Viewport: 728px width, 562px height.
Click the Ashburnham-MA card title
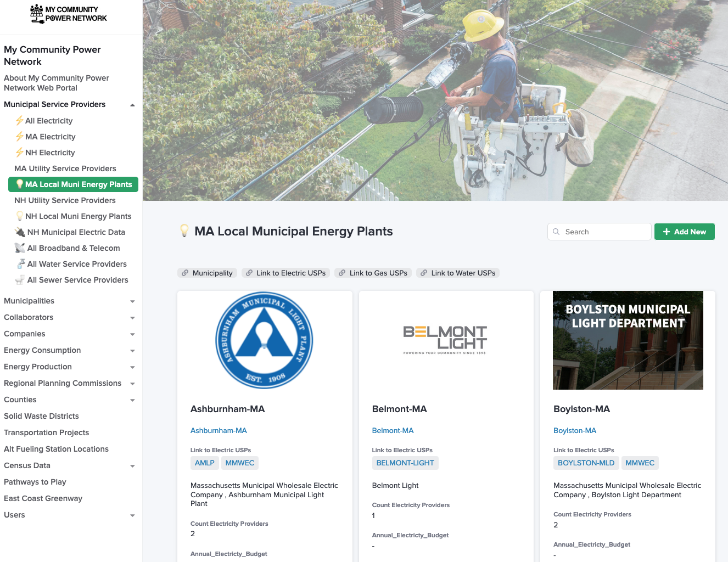point(227,409)
